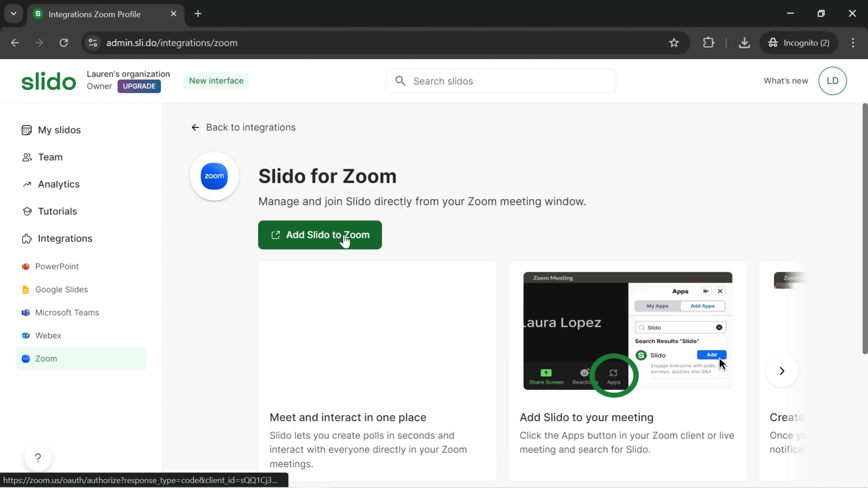Click the Slido logo
The height and width of the screenshot is (488, 868).
tap(49, 81)
